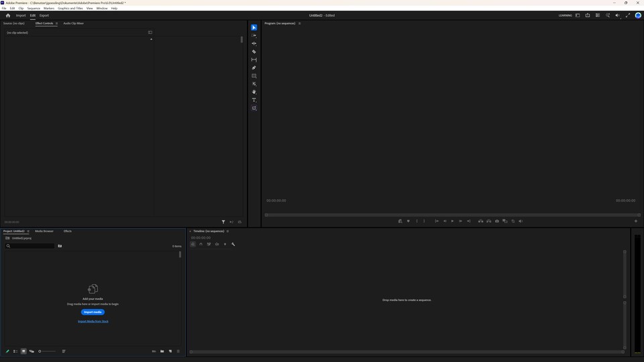Screen dimensions: 644x362
Task: Step forward one frame in Program monitor
Action: tap(460, 221)
